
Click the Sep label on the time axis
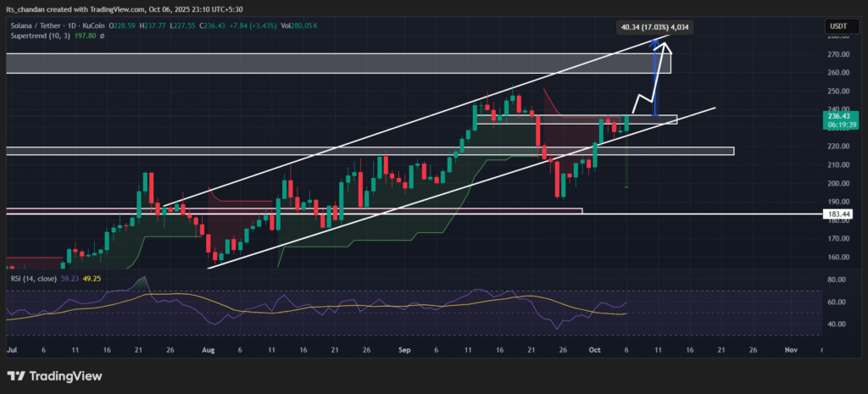(406, 348)
